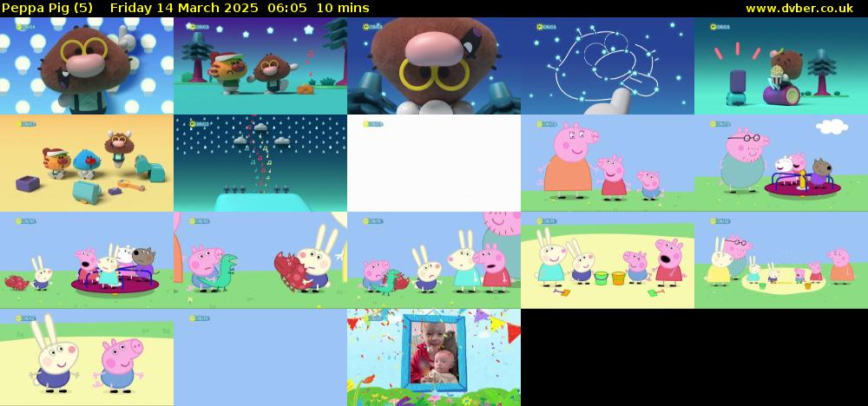Click the '10 mins' duration text

343,9
